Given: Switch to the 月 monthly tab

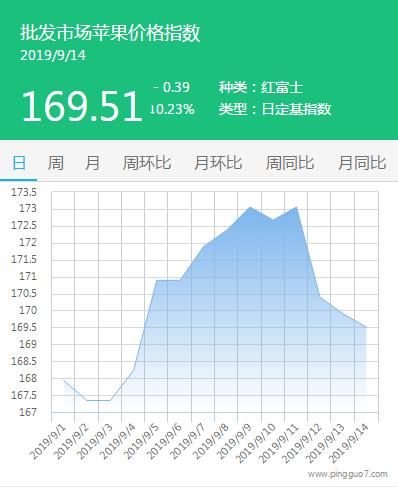Looking at the screenshot, I should pos(92,163).
